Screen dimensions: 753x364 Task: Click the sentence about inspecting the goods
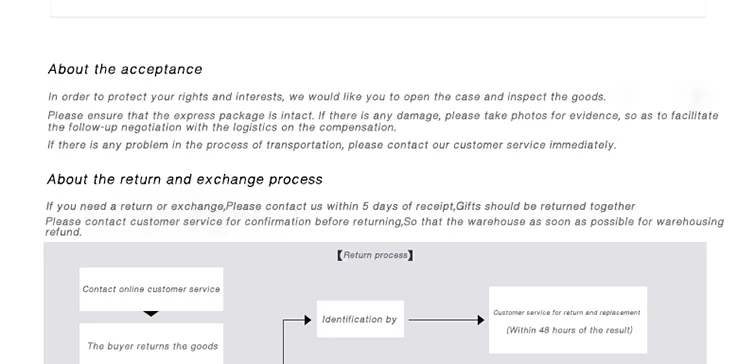pyautogui.click(x=327, y=97)
